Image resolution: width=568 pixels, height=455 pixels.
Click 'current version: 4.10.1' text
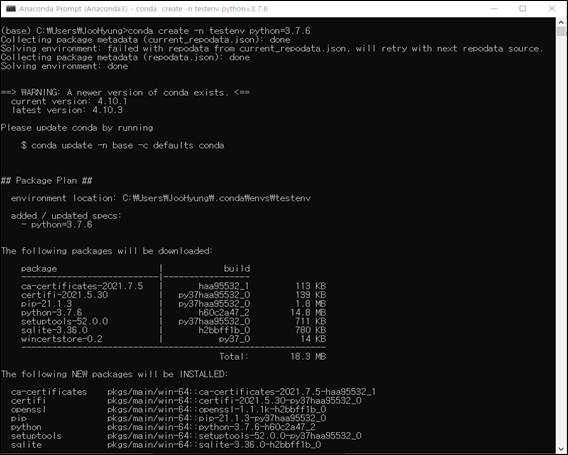[x=69, y=101]
